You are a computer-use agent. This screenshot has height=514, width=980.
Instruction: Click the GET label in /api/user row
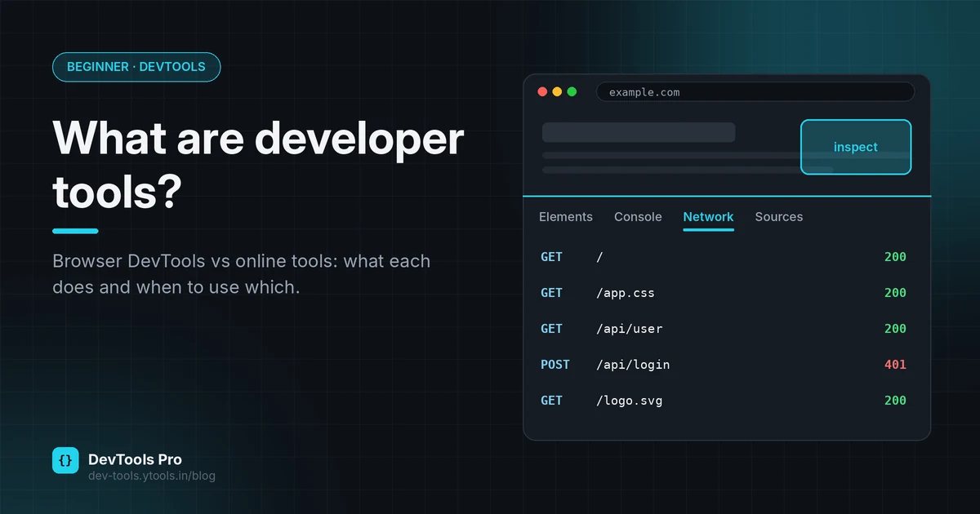551,329
